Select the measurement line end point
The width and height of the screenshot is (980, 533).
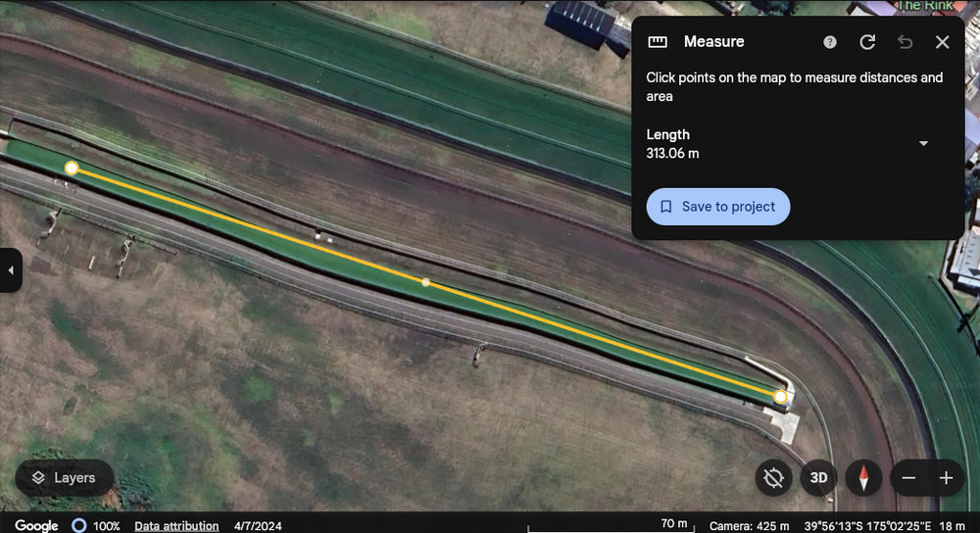click(780, 397)
